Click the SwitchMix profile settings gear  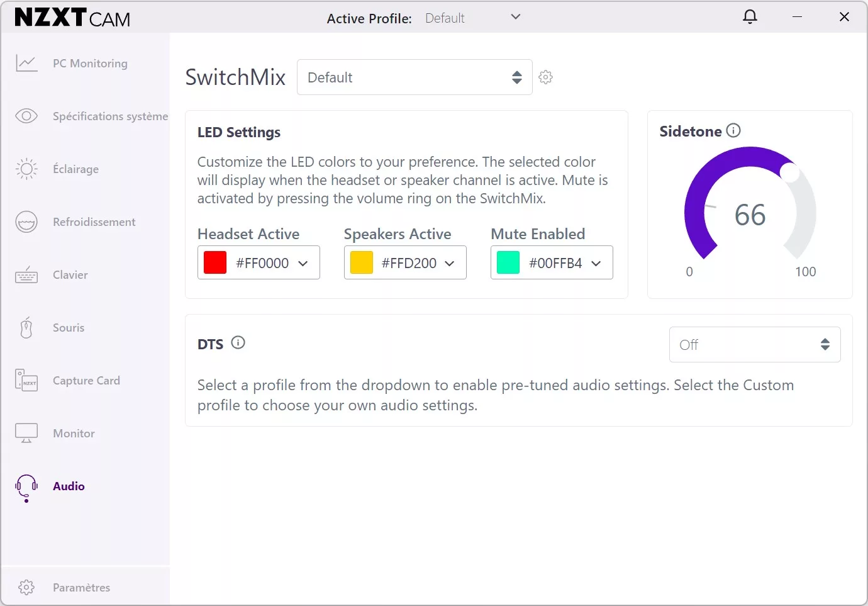545,77
